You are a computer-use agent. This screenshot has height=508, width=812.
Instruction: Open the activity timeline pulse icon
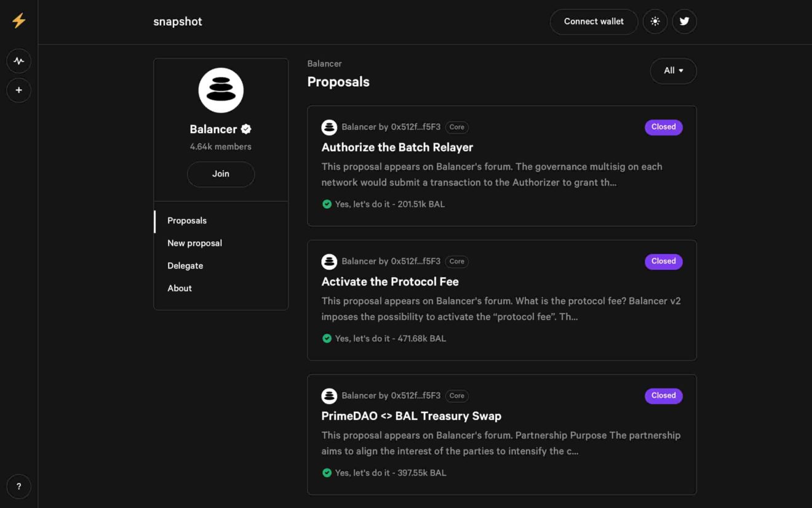[18, 61]
